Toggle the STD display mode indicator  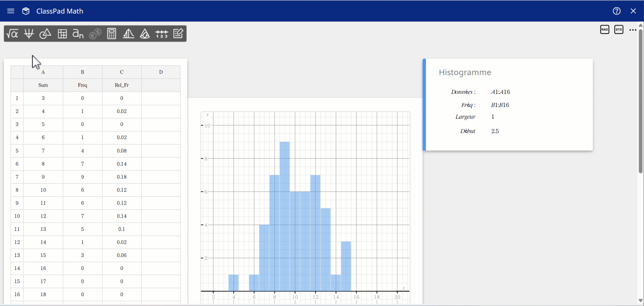619,30
